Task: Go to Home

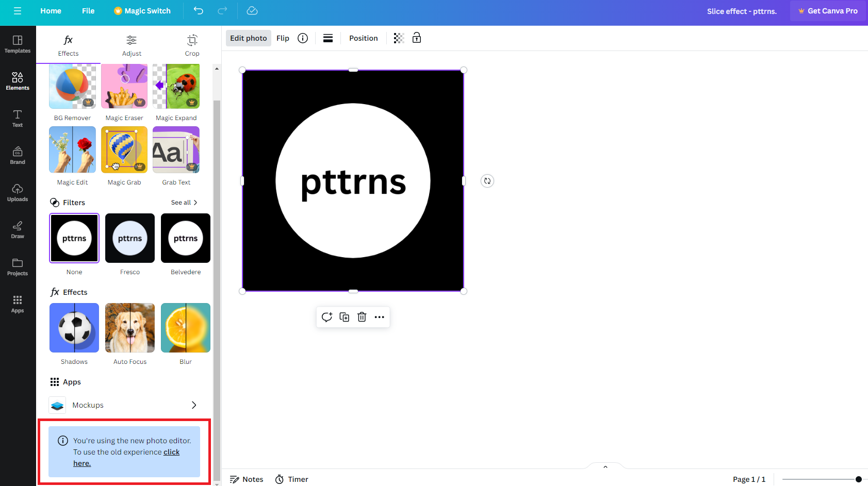Action: pos(51,11)
